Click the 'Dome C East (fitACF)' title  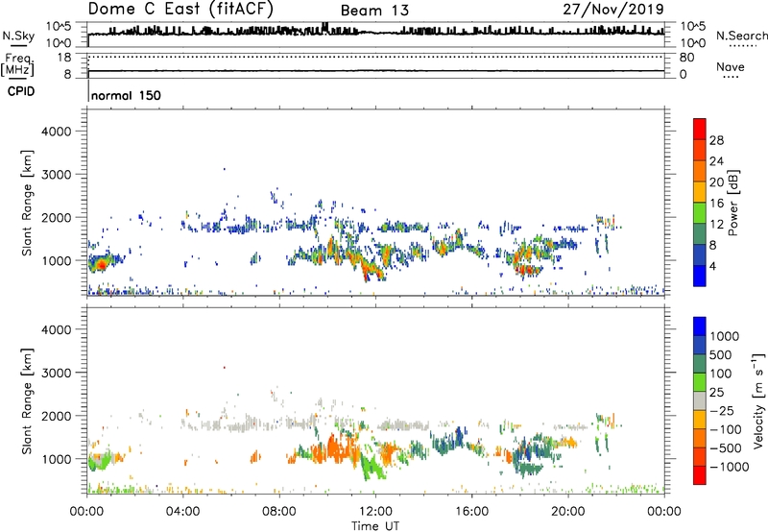[180, 10]
